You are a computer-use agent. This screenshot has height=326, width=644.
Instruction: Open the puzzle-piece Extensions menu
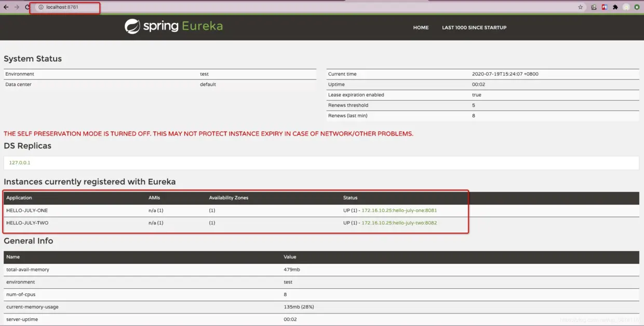(x=615, y=7)
